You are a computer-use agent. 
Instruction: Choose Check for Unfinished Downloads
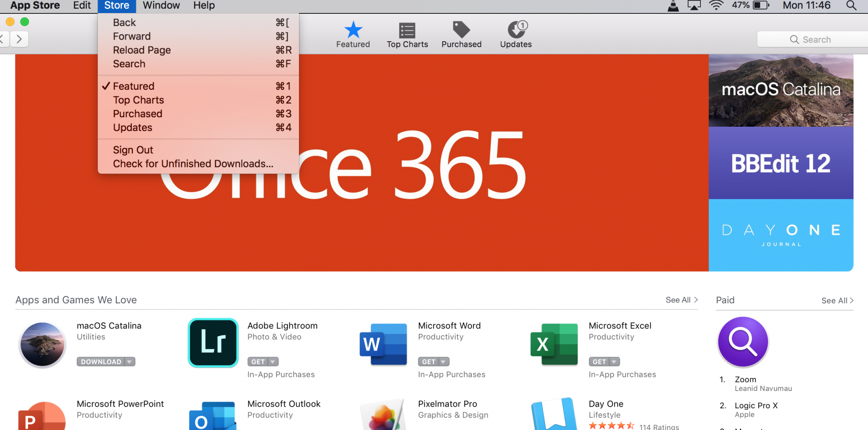[198, 164]
